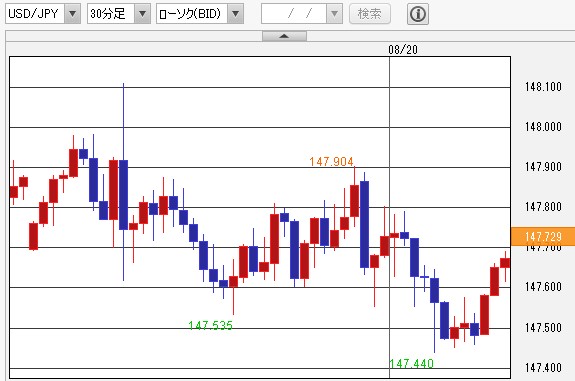Click the 08/20 date label
Viewport: 575px width, 381px height.
(x=403, y=50)
